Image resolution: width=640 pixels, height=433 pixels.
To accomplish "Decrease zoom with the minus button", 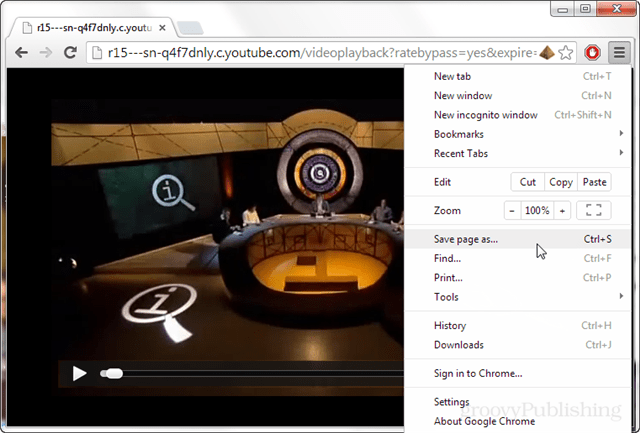I will point(512,211).
